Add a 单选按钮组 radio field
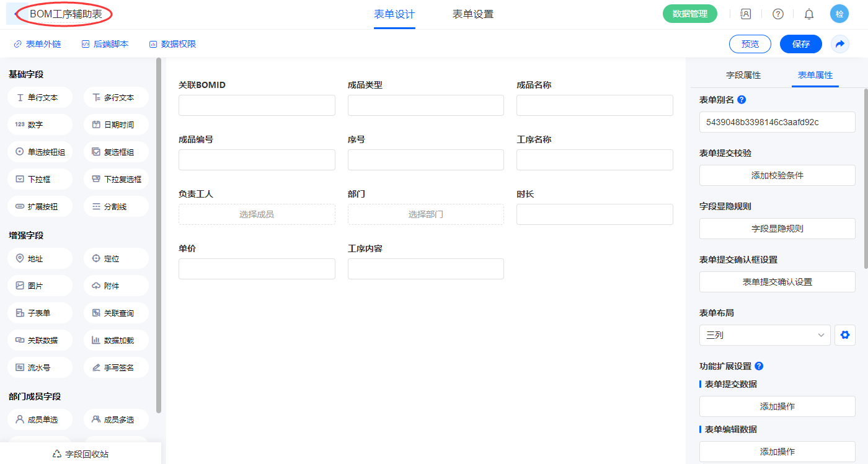The height and width of the screenshot is (464, 868). 40,152
